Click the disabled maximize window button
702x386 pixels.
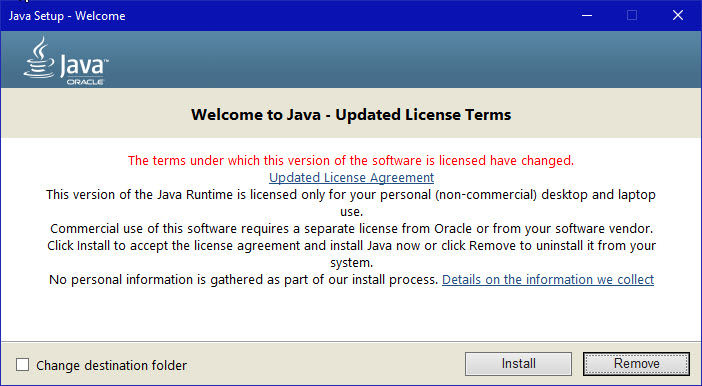[x=632, y=16]
